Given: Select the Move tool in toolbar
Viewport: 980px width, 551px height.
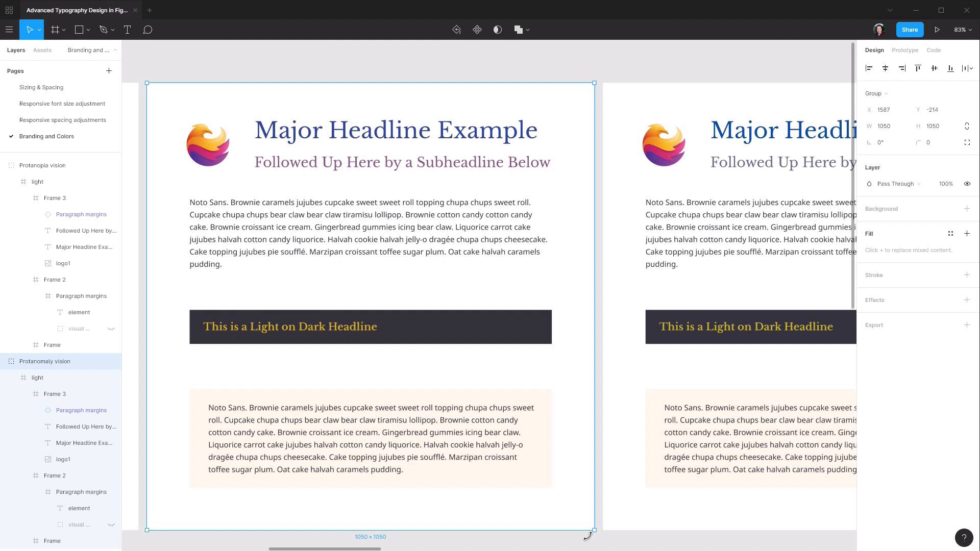Looking at the screenshot, I should (30, 30).
